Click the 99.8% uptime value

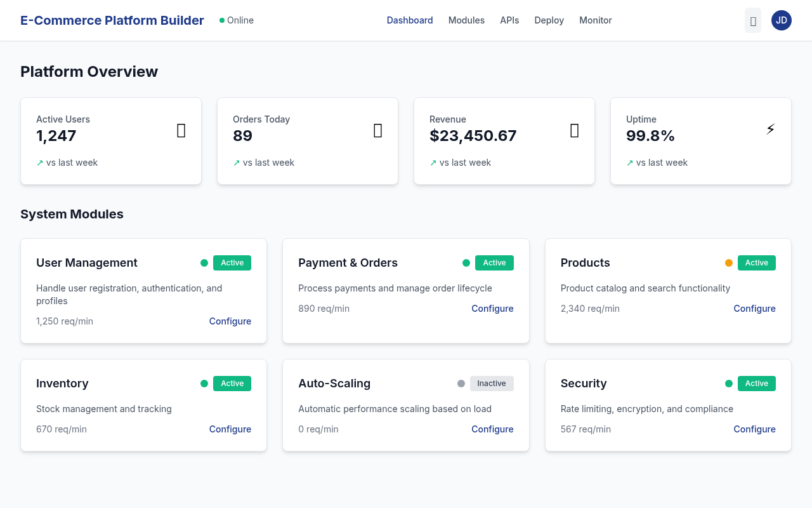650,135
